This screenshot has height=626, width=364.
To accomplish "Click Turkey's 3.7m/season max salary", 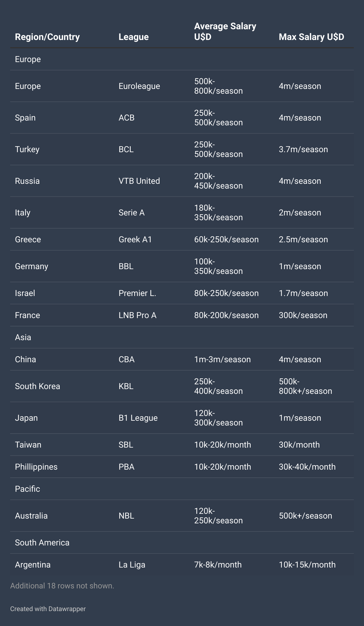I will tap(303, 149).
